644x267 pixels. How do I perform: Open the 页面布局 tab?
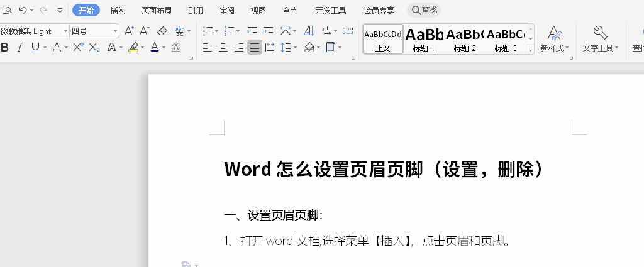coord(156,10)
